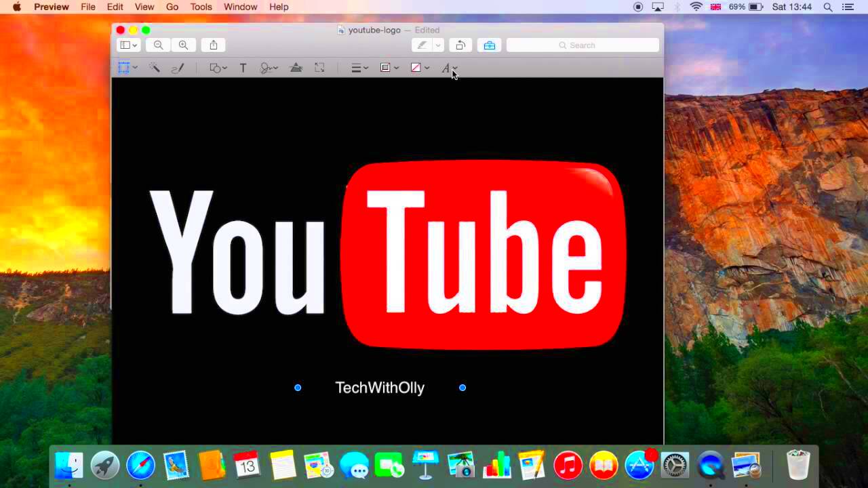
Task: Open Pages from the Dock
Action: pos(532,466)
